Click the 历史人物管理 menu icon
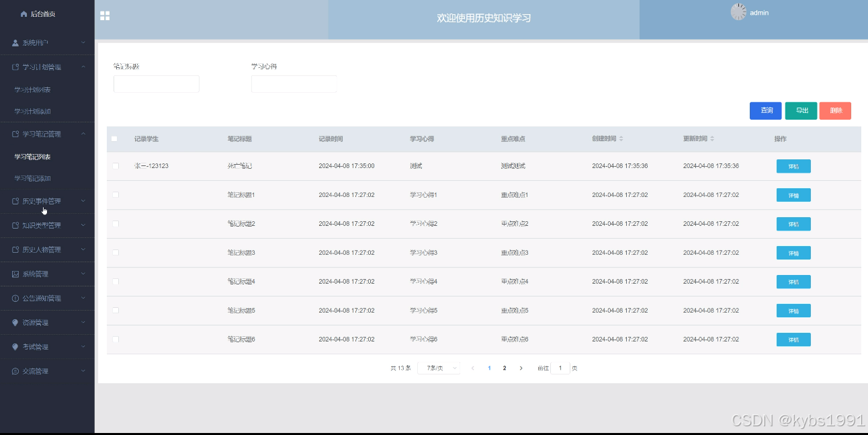The width and height of the screenshot is (868, 435). pyautogui.click(x=15, y=249)
